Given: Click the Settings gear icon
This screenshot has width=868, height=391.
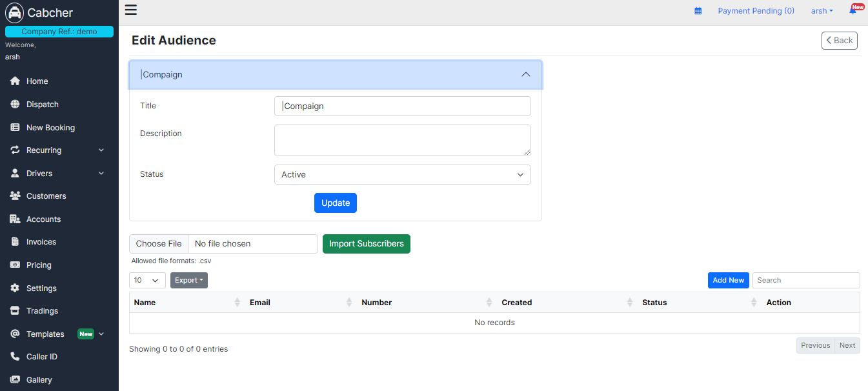Looking at the screenshot, I should pos(15,288).
